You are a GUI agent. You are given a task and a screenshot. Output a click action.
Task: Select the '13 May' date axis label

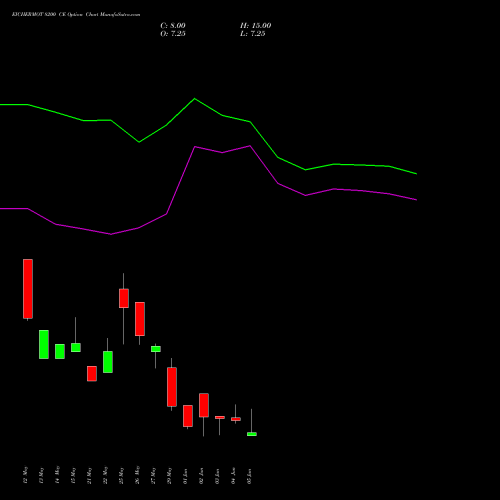(42, 475)
